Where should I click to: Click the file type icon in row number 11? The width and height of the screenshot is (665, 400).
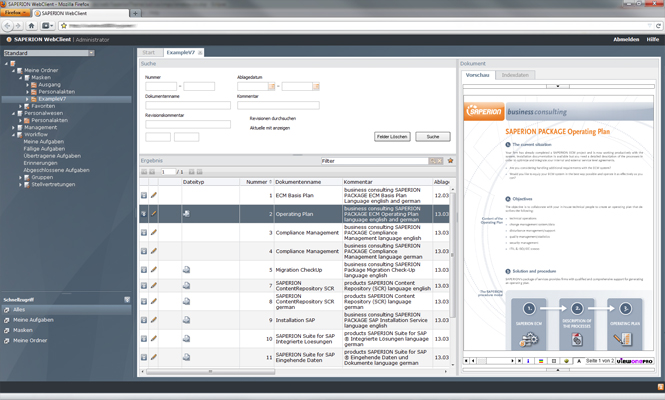[186, 357]
